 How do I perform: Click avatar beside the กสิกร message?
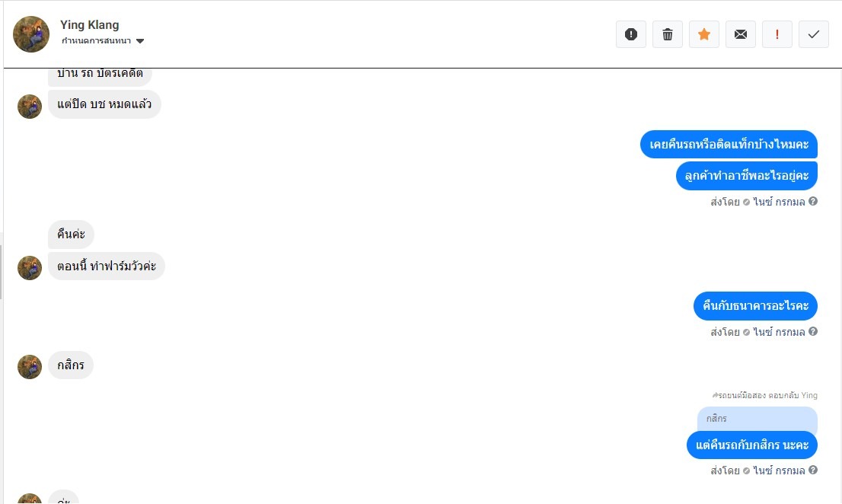tap(30, 366)
